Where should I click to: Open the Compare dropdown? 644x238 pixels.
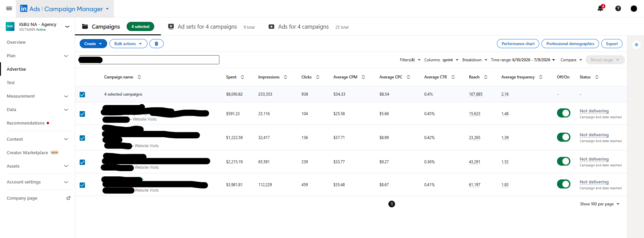[x=571, y=60]
